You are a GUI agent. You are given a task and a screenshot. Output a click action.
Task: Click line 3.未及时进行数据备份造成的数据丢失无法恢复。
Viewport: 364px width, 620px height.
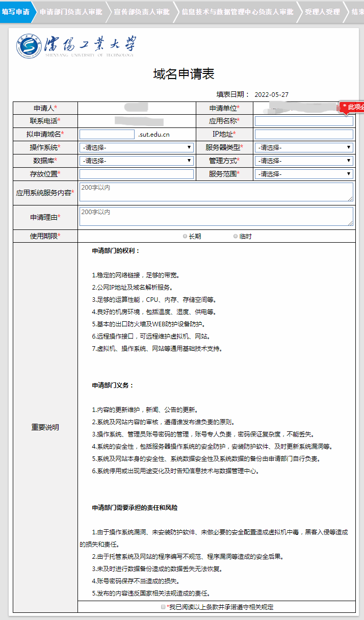[157, 569]
